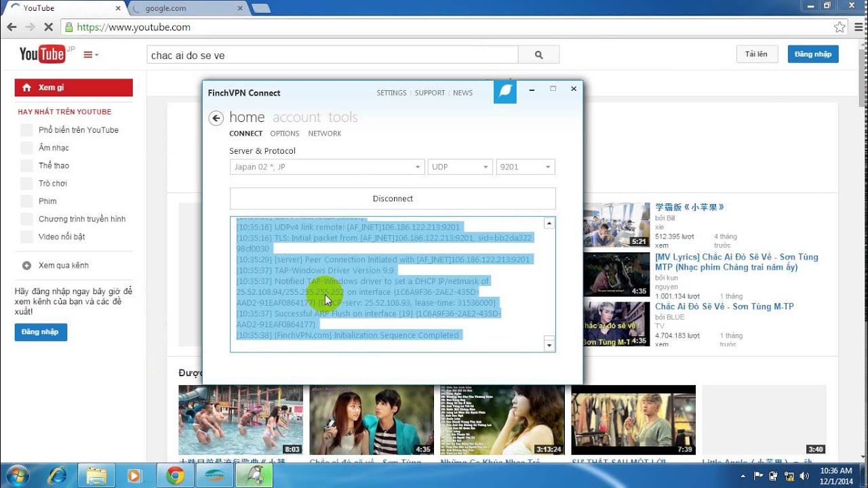The image size is (868, 488).
Task: Open the 7:39 video thumbnail
Action: pyautogui.click(x=633, y=420)
